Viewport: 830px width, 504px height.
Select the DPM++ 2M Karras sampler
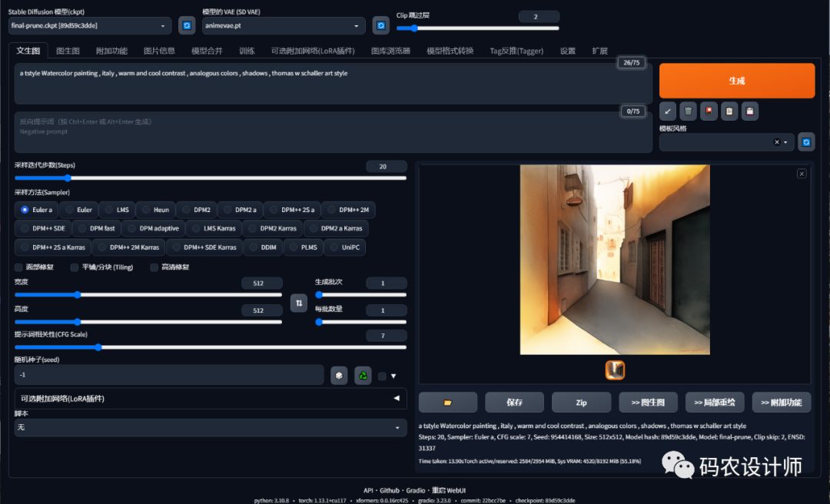coord(128,247)
